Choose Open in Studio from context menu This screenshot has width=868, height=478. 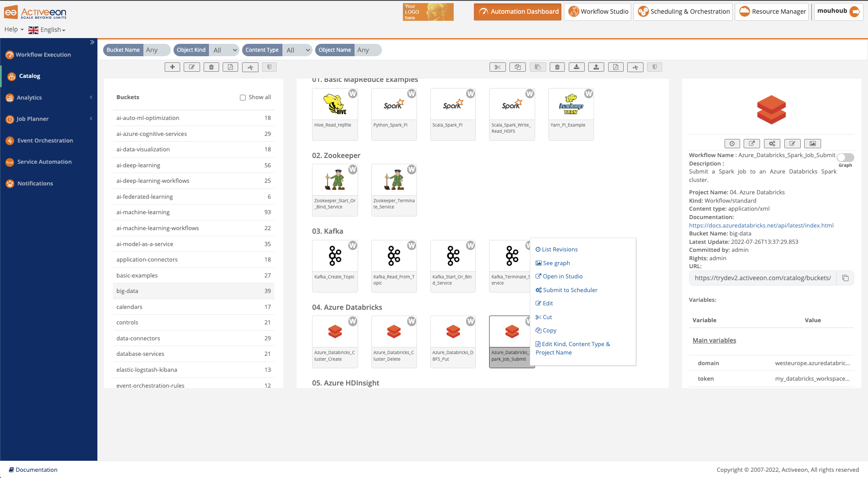coord(559,276)
